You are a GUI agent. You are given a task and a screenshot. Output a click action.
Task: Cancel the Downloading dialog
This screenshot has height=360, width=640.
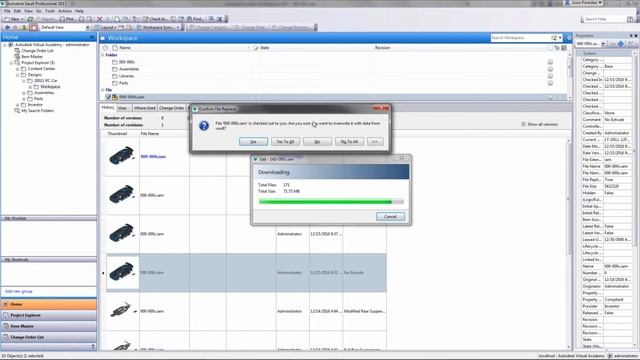390,216
